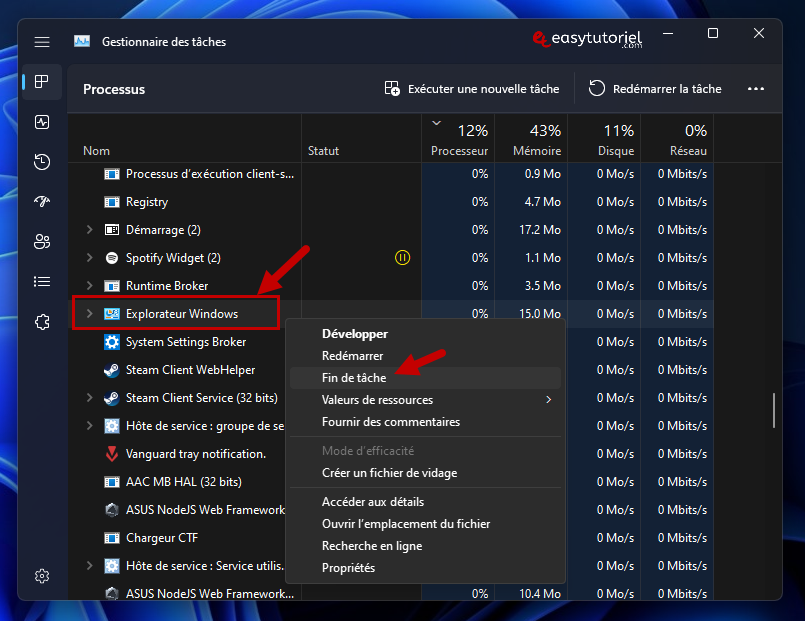Select Processus d'exécution client-s... row
805x621 pixels.
click(391, 174)
